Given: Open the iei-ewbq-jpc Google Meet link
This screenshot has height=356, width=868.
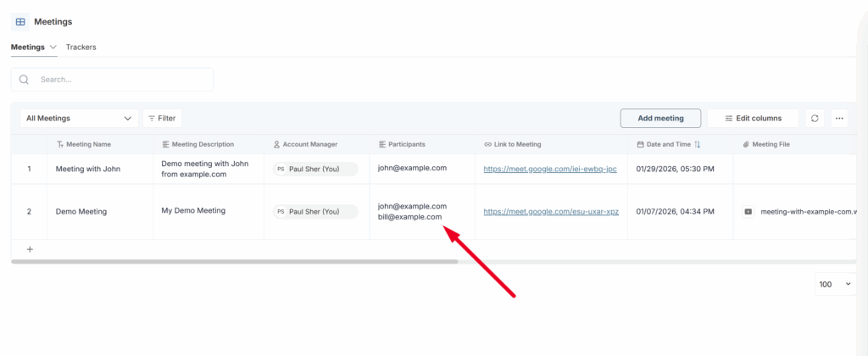Looking at the screenshot, I should coord(550,169).
